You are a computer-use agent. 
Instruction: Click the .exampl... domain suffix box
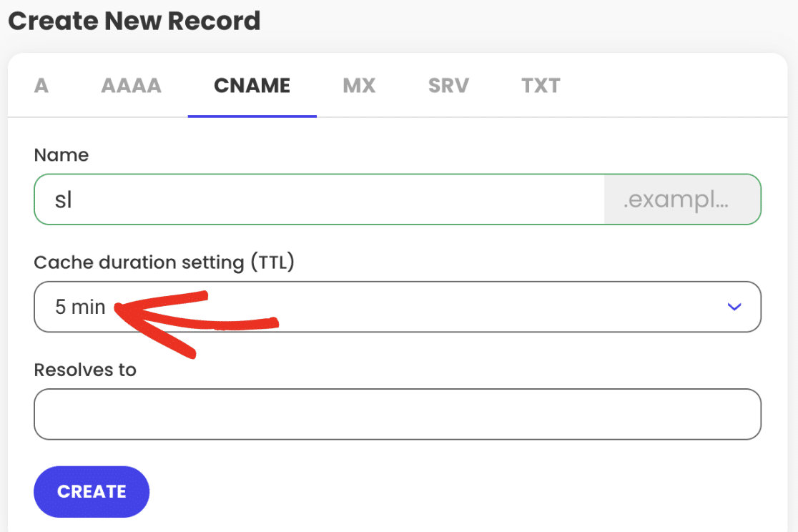682,199
